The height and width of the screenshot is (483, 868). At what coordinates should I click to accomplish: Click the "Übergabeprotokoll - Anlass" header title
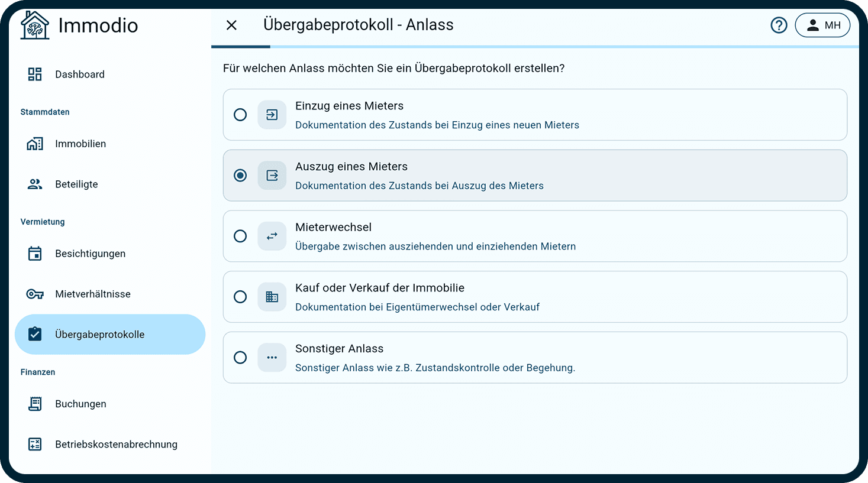359,25
